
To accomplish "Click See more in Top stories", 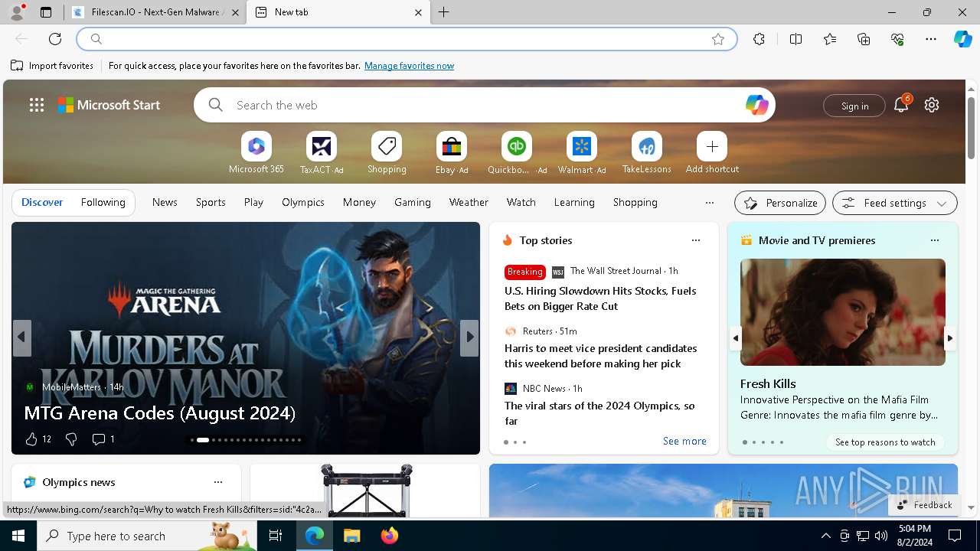I will point(684,441).
